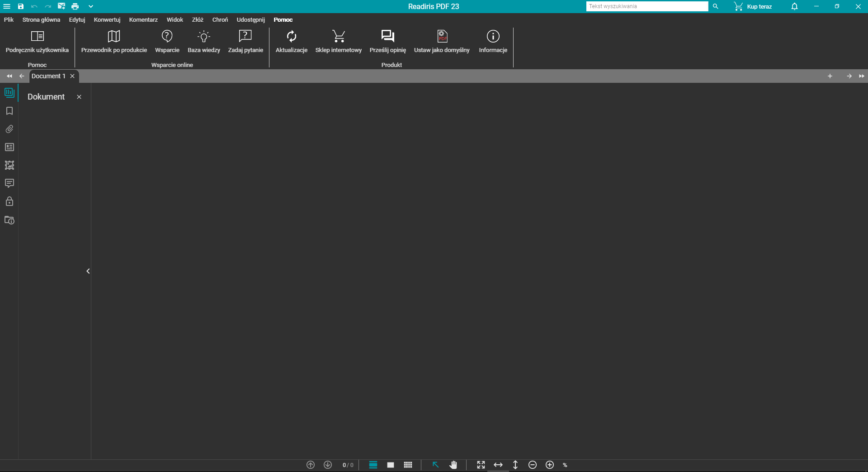Click the Kup teraz button
The height and width of the screenshot is (472, 868).
pos(753,6)
